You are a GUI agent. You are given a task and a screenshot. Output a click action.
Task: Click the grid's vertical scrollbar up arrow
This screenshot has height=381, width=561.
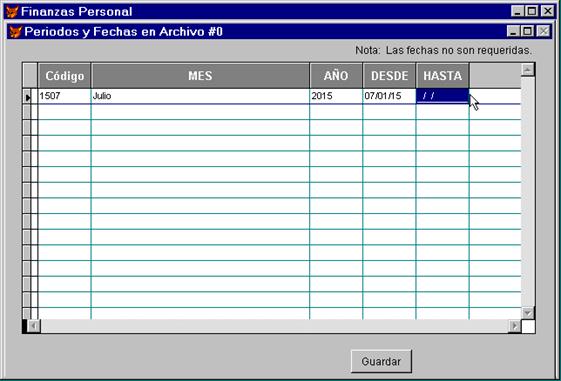pos(528,69)
